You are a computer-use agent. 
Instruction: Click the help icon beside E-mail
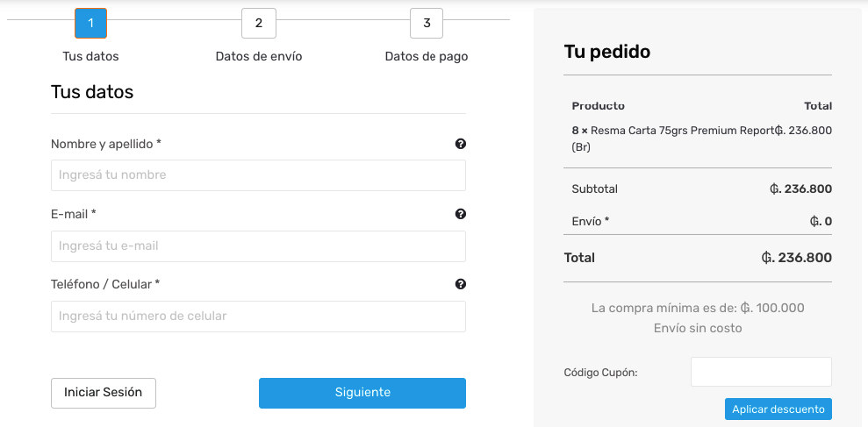click(461, 214)
